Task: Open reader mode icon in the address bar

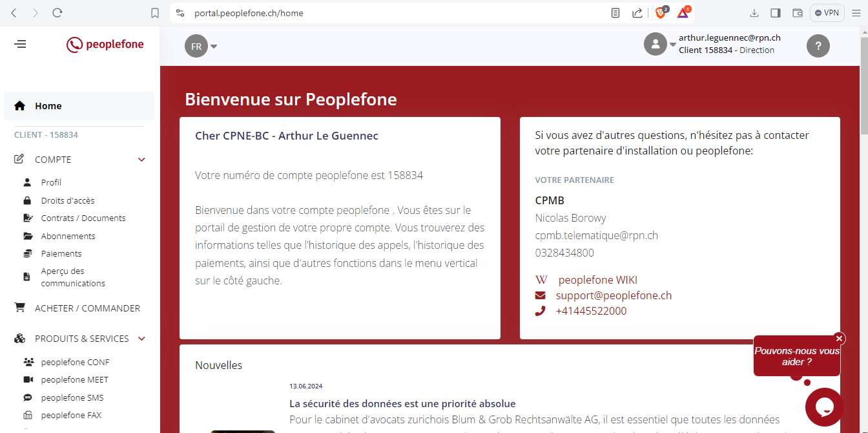Action: [x=615, y=13]
